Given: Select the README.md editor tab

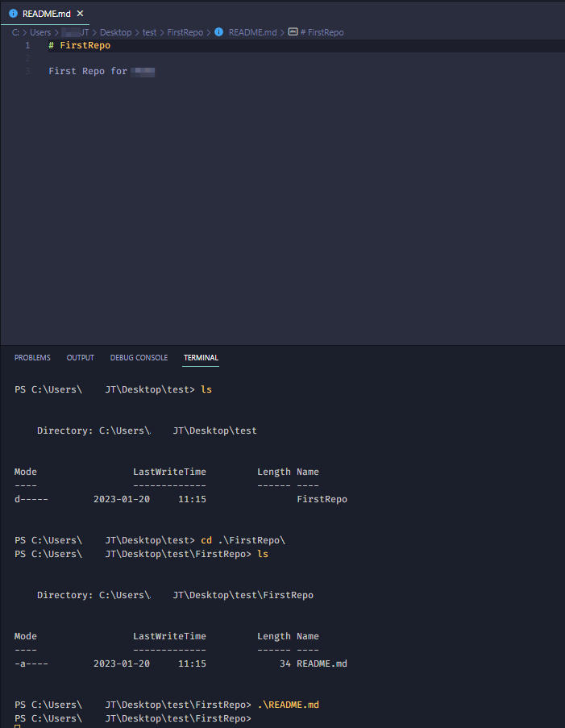Looking at the screenshot, I should [x=45, y=14].
